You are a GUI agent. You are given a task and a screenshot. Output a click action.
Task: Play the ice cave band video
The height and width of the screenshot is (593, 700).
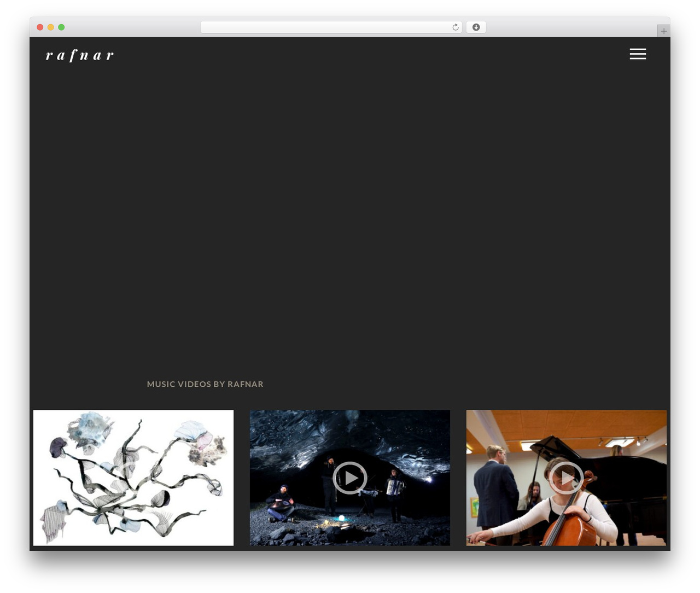(x=350, y=478)
